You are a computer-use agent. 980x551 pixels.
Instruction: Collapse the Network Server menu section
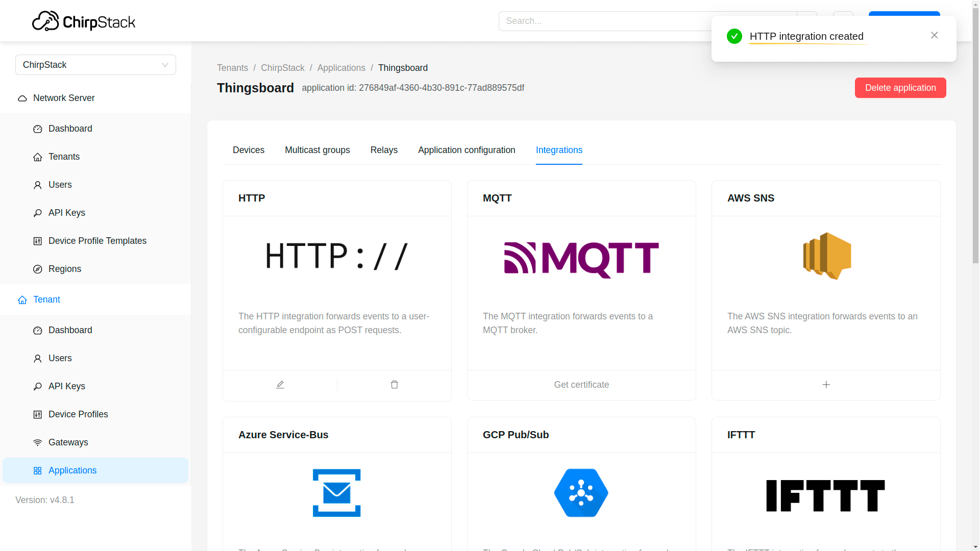[x=64, y=98]
